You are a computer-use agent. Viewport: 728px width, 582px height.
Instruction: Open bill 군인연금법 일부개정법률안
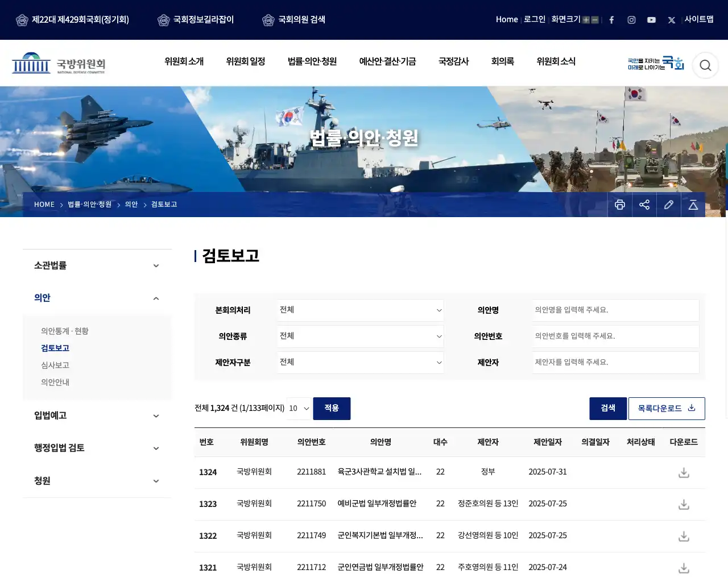(380, 567)
